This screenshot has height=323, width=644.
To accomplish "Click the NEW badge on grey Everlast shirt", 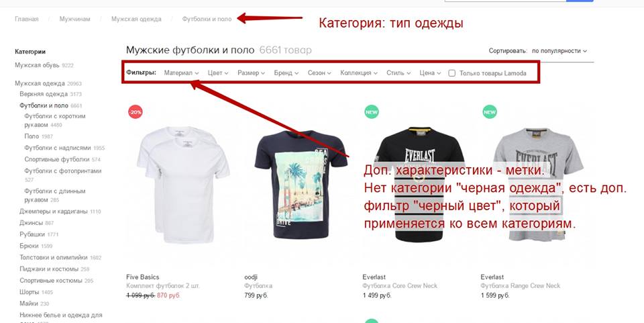I will click(x=490, y=111).
